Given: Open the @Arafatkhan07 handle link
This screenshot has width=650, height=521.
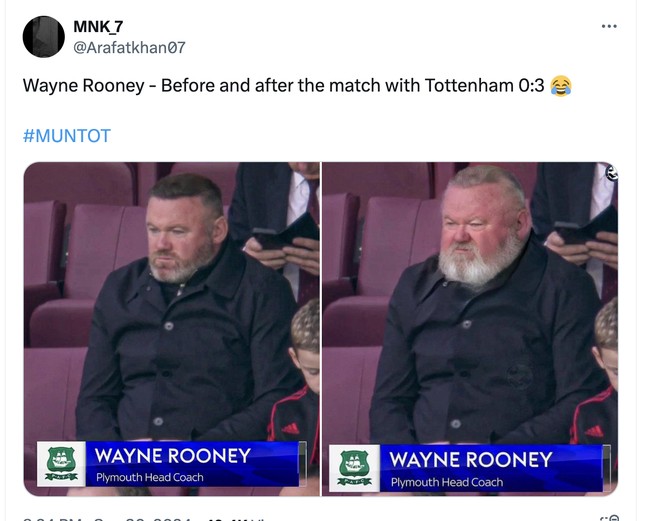Looking at the screenshot, I should click(x=130, y=47).
